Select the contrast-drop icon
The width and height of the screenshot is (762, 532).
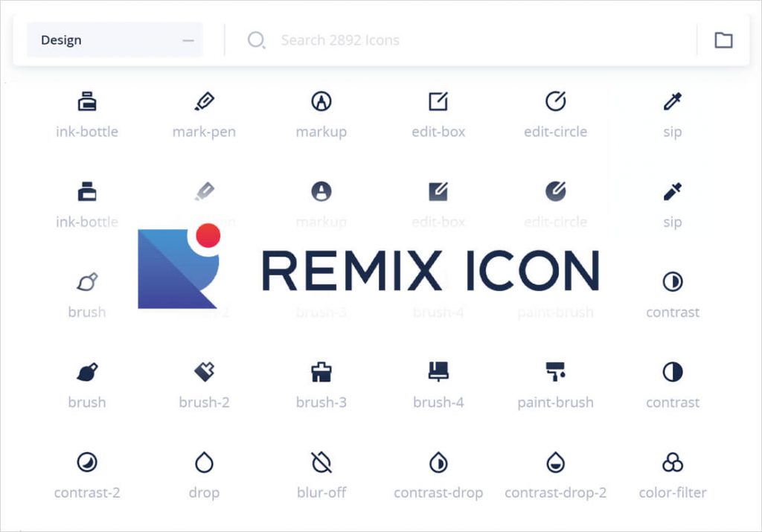(438, 462)
